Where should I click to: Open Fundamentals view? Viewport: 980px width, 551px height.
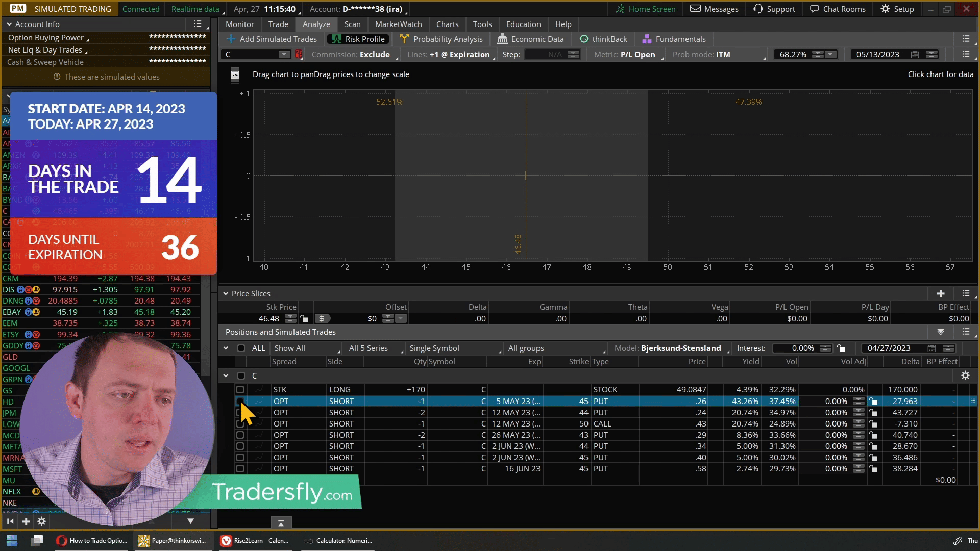(x=674, y=39)
